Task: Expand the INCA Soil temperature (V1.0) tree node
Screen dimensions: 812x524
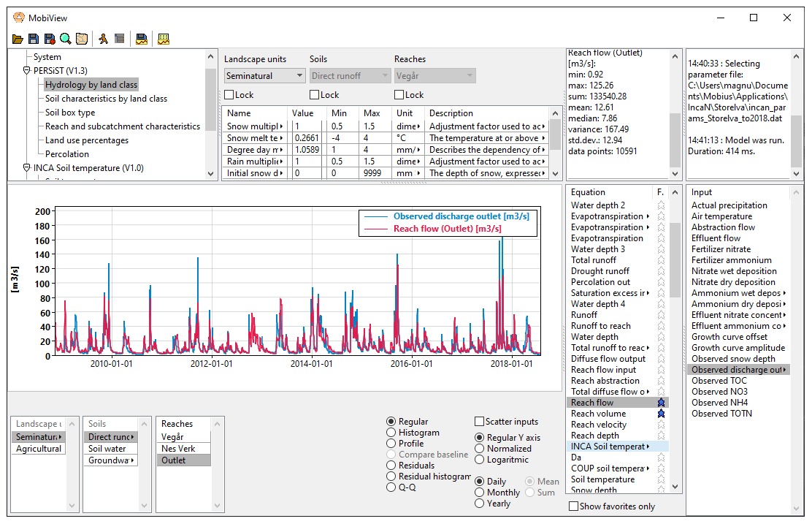Action: click(x=27, y=168)
